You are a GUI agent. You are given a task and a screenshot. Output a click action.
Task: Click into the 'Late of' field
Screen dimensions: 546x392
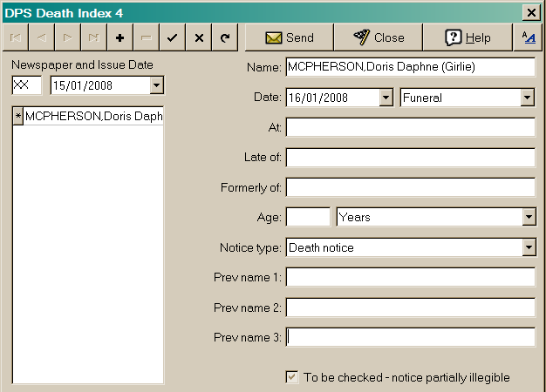[x=410, y=158]
